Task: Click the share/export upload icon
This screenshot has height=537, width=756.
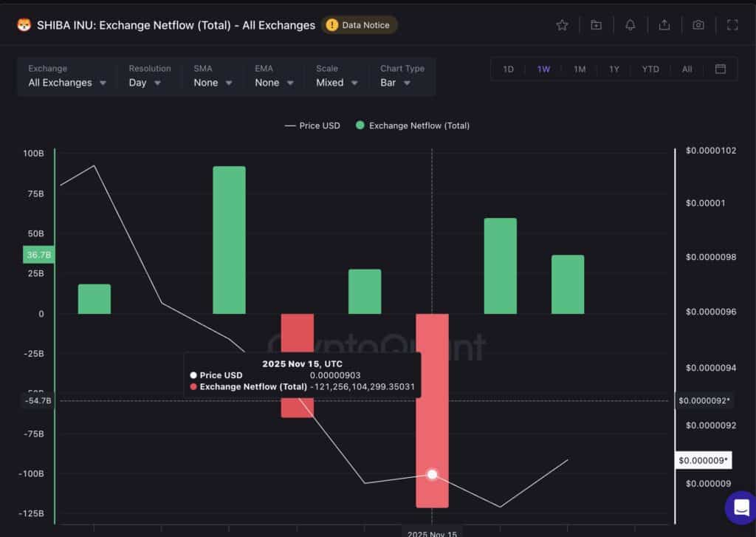Action: [x=664, y=25]
